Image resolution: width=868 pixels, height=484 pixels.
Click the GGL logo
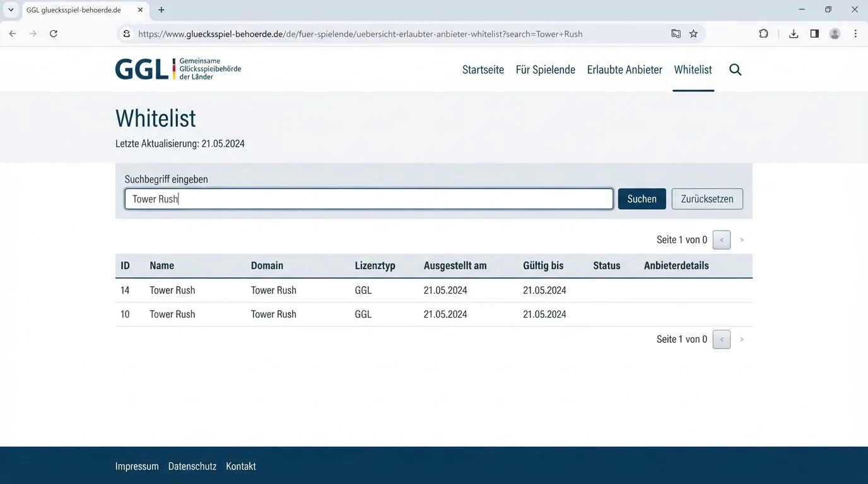click(x=178, y=69)
